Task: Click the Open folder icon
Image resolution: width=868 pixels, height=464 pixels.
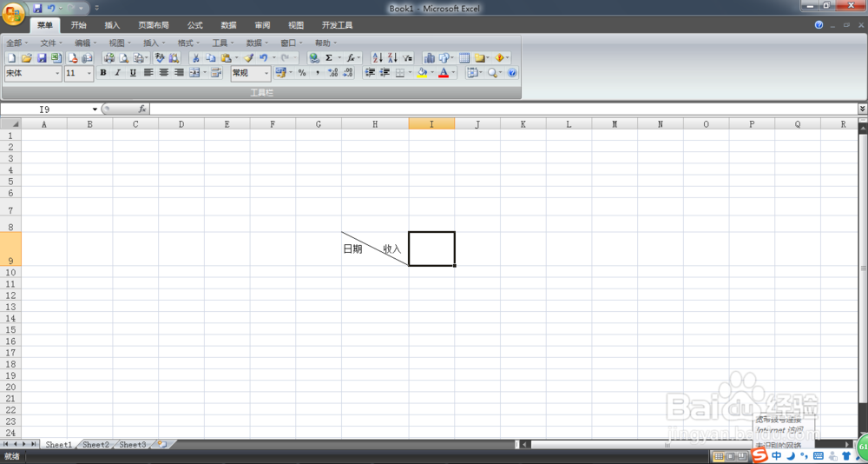Action: (x=26, y=57)
